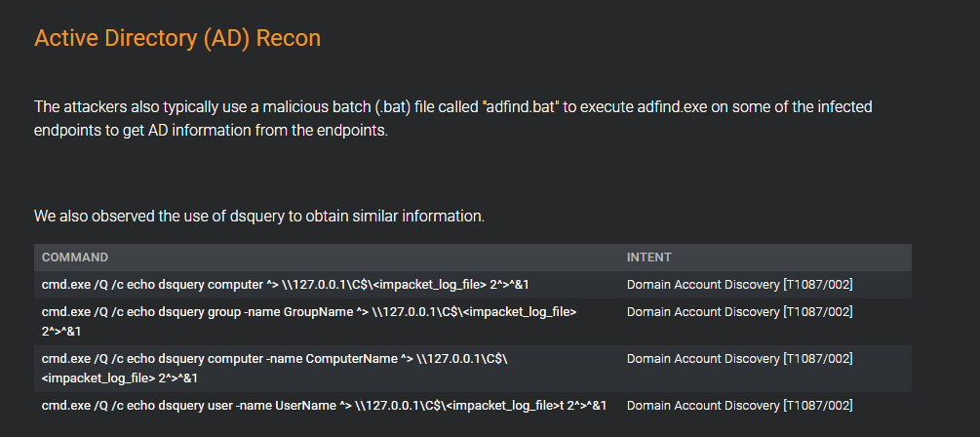Select the dsquery group -name GroupName command

click(309, 321)
